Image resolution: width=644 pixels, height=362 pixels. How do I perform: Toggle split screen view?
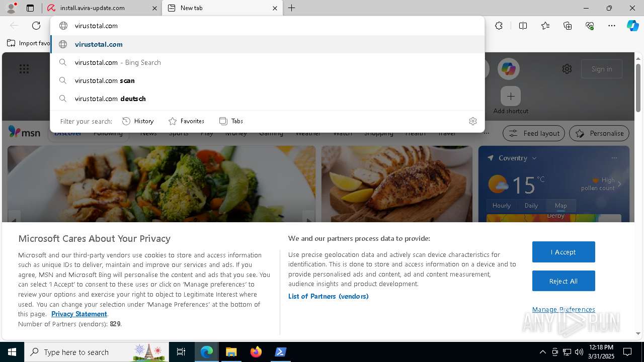[523, 26]
